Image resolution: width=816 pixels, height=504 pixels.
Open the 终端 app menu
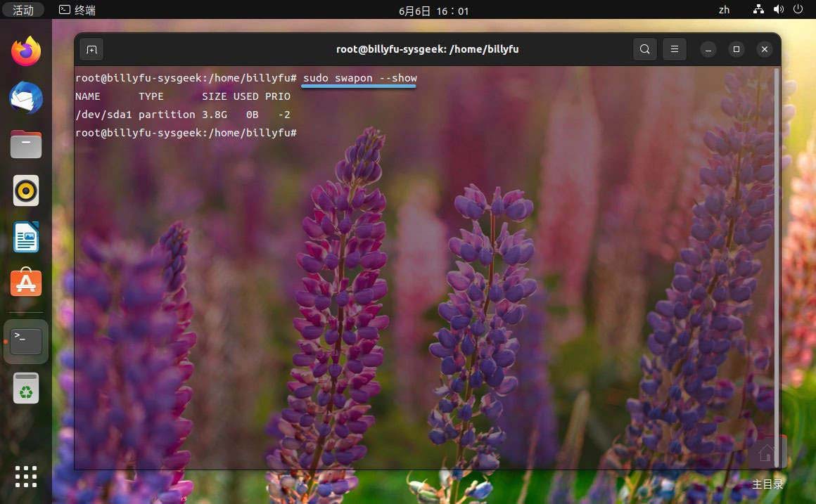(77, 10)
